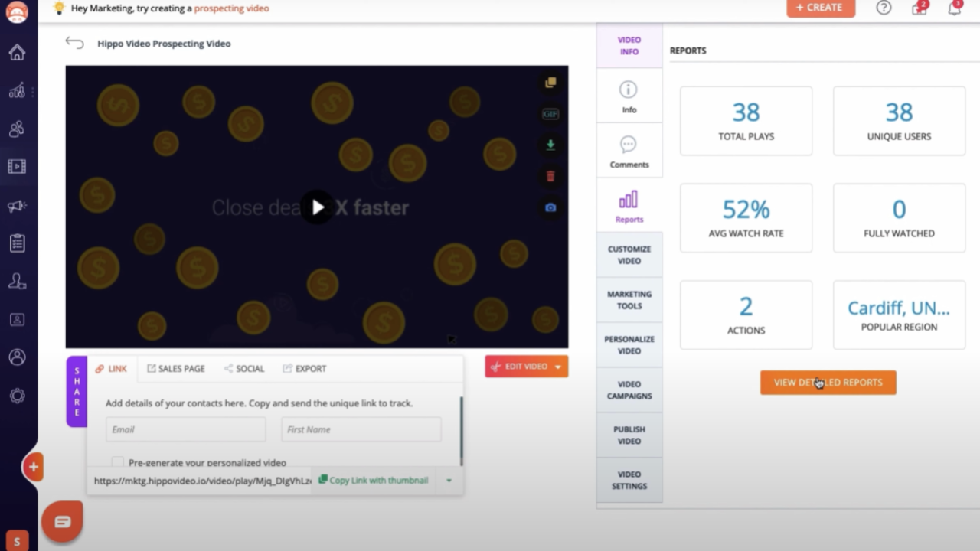Download the video with green arrow icon
Screen dimensions: 980x551
coord(550,145)
